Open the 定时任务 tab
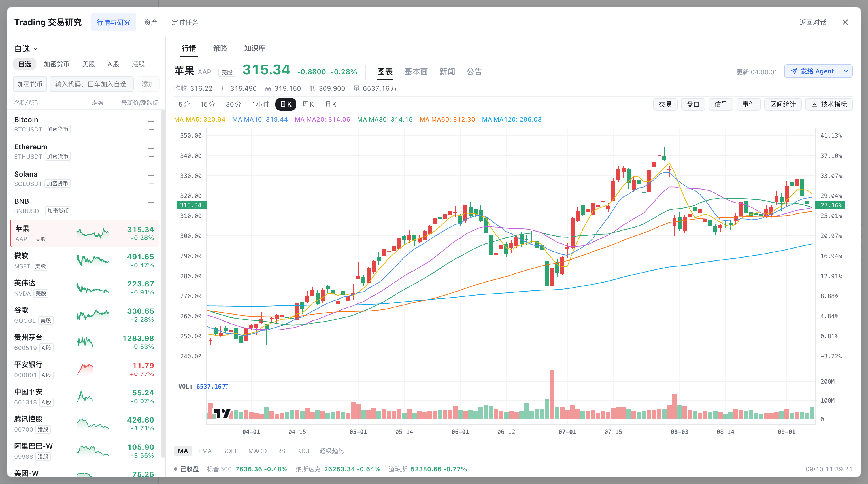This screenshot has width=868, height=484. tap(185, 22)
